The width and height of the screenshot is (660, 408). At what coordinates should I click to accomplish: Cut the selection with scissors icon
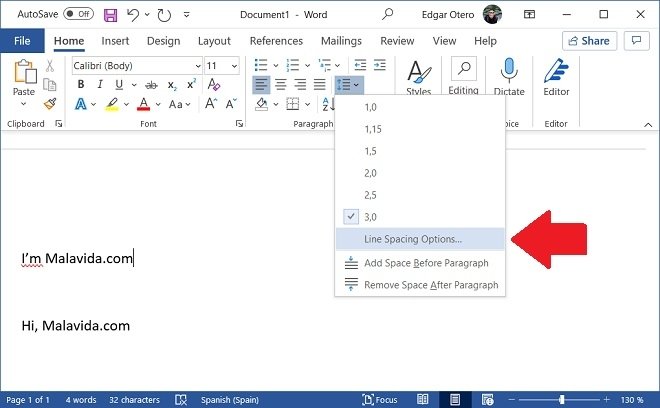50,66
